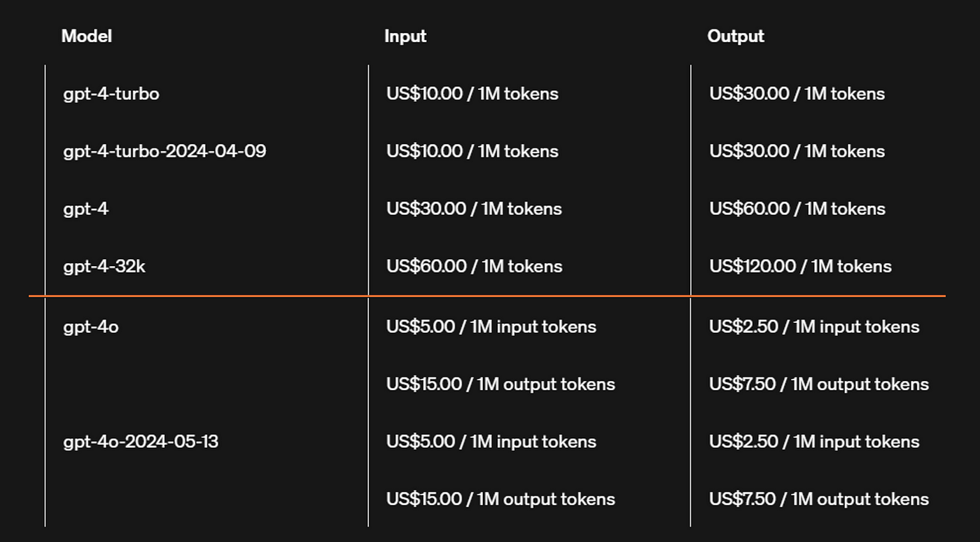Image resolution: width=980 pixels, height=542 pixels.
Task: Click the gpt-4o-2024-05-13 model name
Action: pyautogui.click(x=140, y=442)
